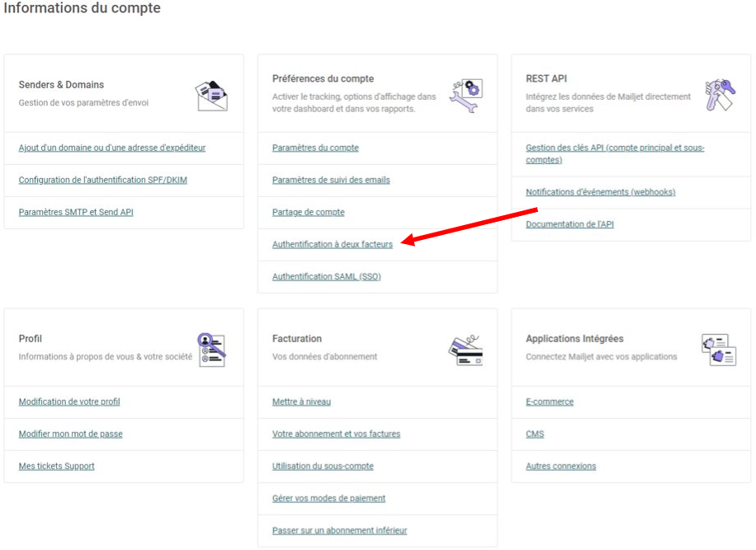Screen dimensions: 756x550
Task: Click the wrench and gear preferences icon
Action: [465, 96]
